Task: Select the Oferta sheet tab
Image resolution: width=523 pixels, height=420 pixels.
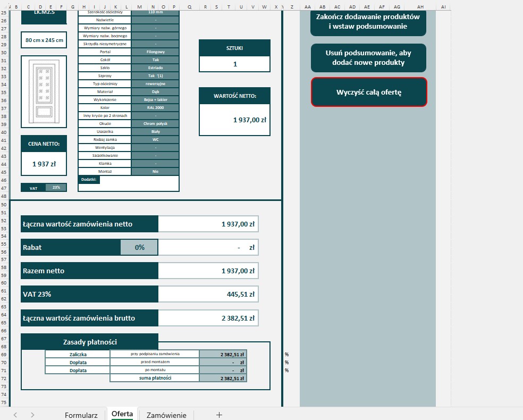Action: click(122, 415)
